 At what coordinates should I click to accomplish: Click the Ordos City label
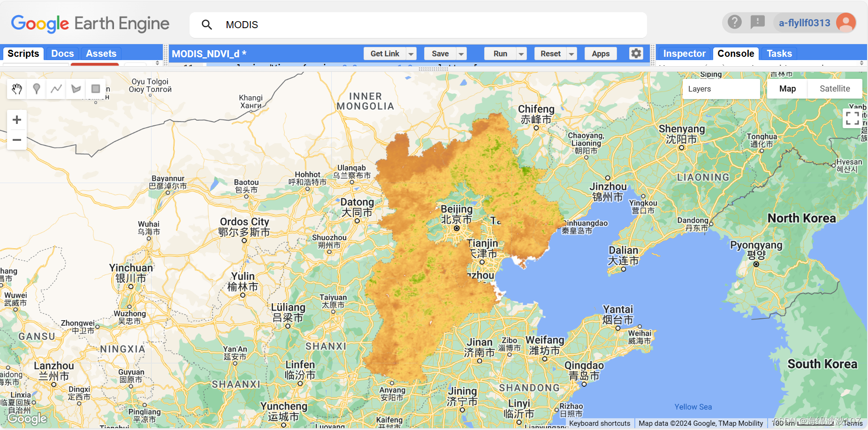click(x=244, y=227)
